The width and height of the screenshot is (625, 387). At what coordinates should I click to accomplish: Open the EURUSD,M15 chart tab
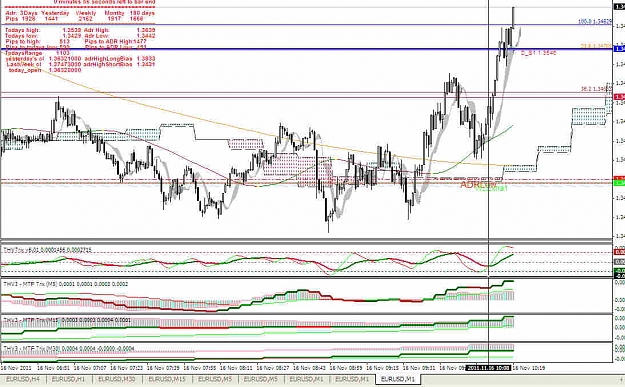[167, 379]
